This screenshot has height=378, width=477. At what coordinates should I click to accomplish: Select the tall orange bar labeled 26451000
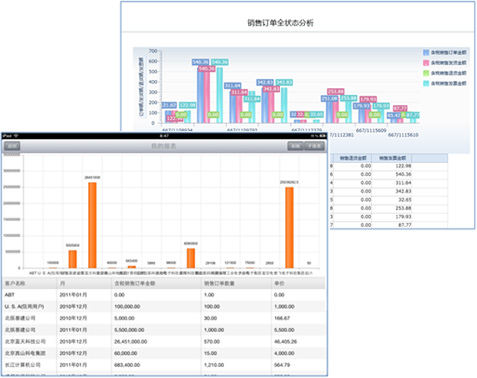click(92, 225)
